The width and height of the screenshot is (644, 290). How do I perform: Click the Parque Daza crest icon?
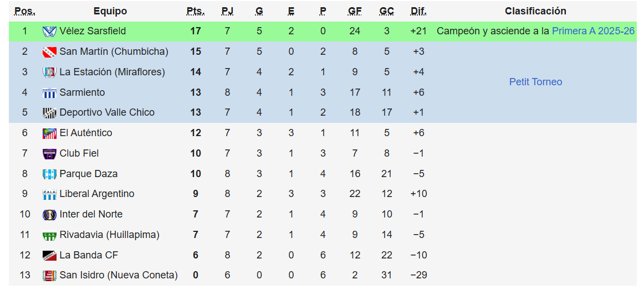49,174
